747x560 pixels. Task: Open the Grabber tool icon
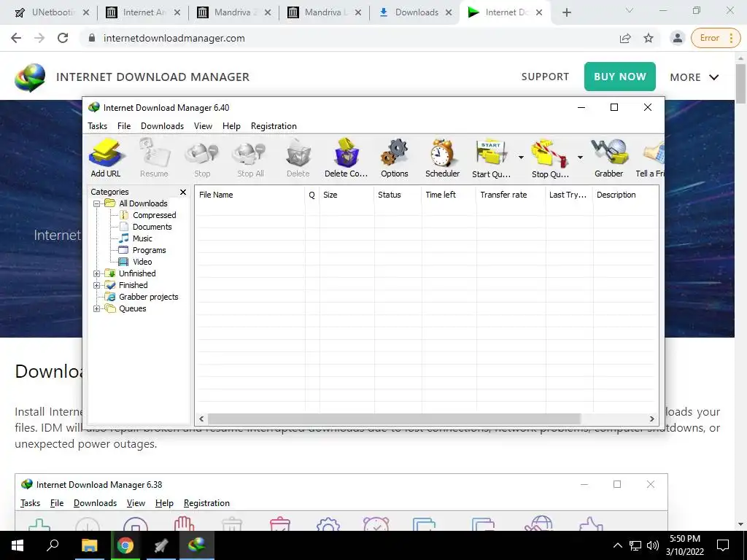609,158
